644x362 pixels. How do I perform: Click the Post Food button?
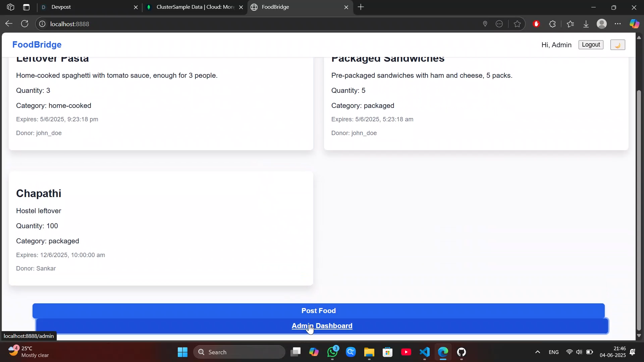(x=318, y=311)
